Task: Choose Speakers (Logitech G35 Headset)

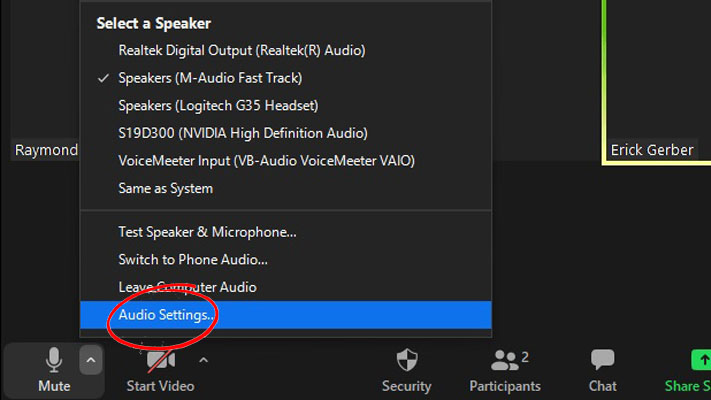Action: 218,105
